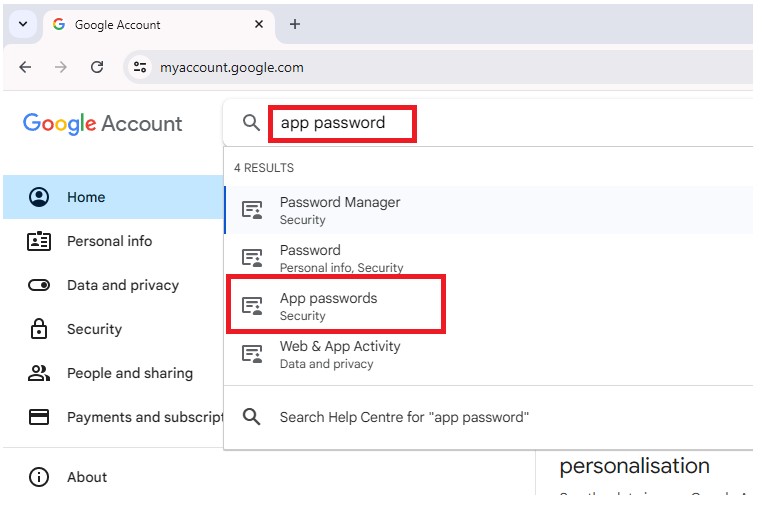764x507 pixels.
Task: Select the Google Account browser tab
Action: 150,24
